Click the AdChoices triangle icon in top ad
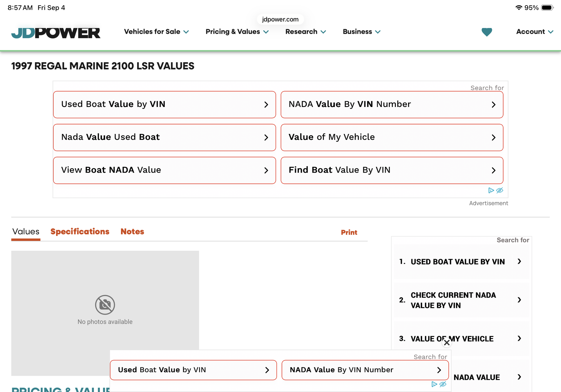The height and width of the screenshot is (392, 561). click(x=491, y=190)
